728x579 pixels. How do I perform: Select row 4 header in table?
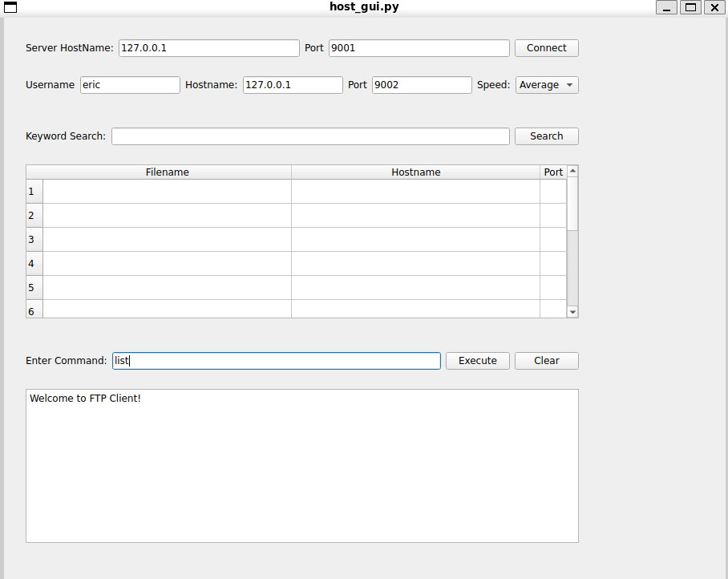point(34,264)
